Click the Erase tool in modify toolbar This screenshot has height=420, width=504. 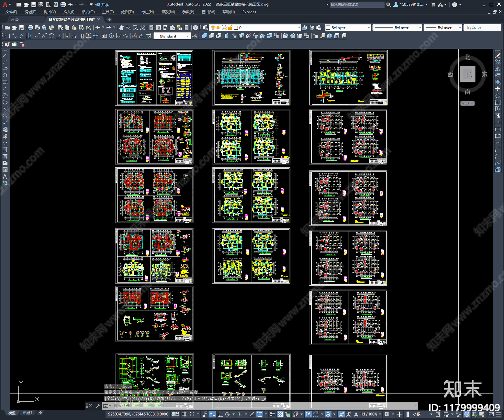[x=498, y=55]
